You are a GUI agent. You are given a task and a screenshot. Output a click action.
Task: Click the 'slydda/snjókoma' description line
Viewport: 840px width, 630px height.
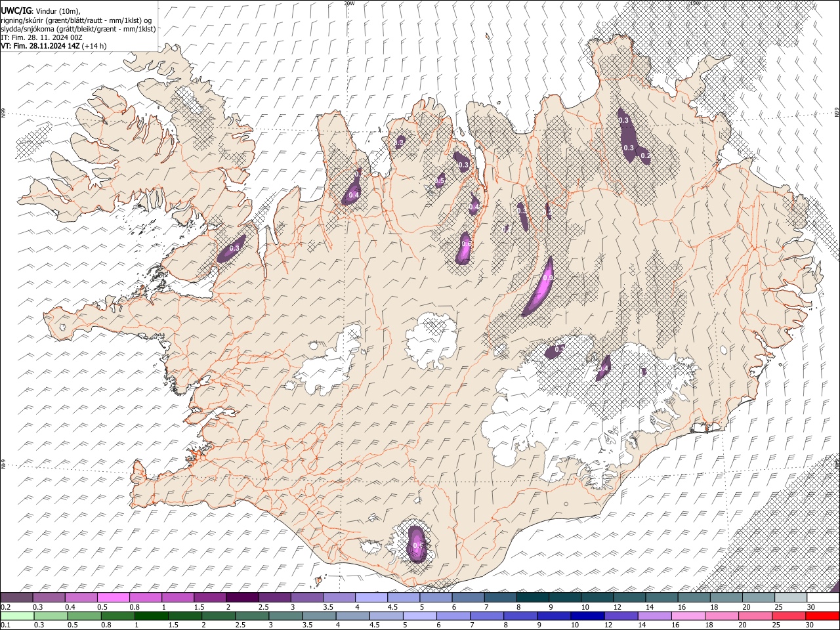click(x=78, y=29)
